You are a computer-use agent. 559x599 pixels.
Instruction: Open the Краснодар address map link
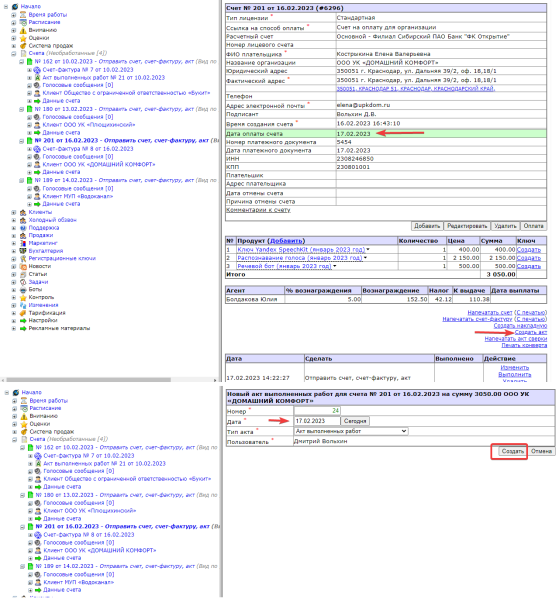(x=416, y=88)
